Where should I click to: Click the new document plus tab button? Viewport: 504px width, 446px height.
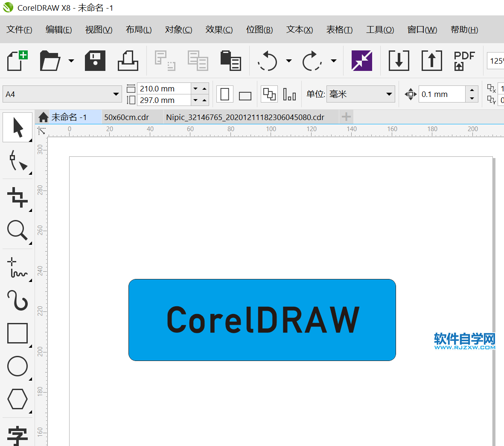click(x=346, y=117)
